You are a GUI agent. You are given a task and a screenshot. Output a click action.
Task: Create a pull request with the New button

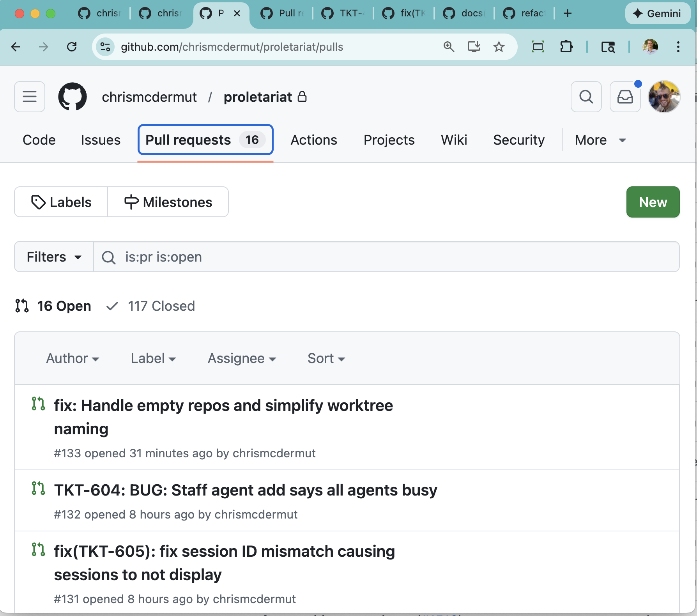click(653, 202)
